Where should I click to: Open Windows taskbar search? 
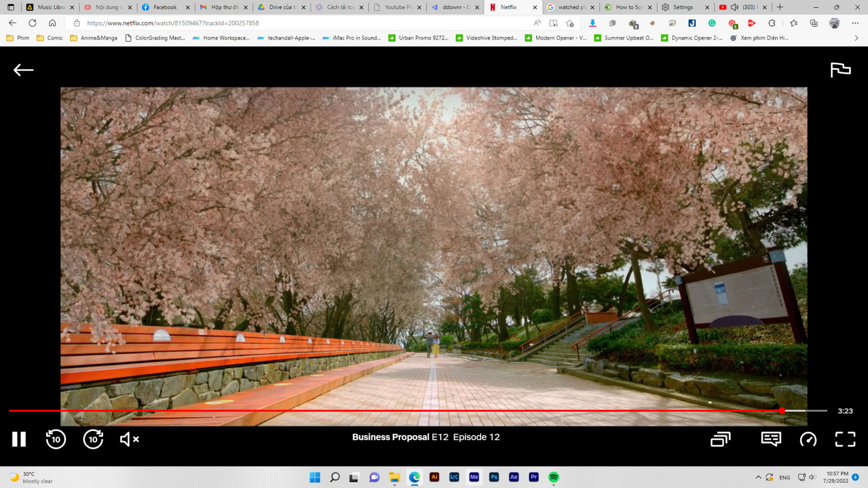coord(335,477)
